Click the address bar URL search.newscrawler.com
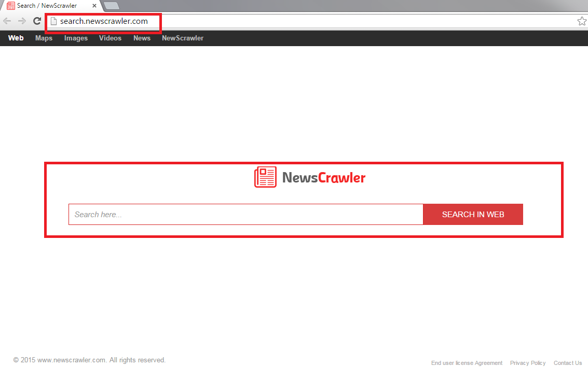The height and width of the screenshot is (367, 588). click(104, 21)
